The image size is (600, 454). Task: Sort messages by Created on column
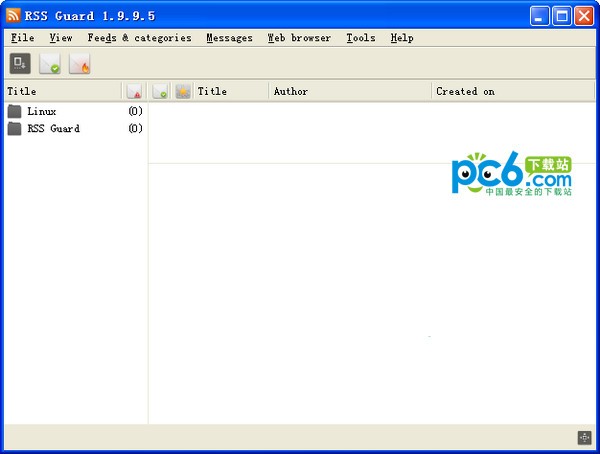click(513, 91)
